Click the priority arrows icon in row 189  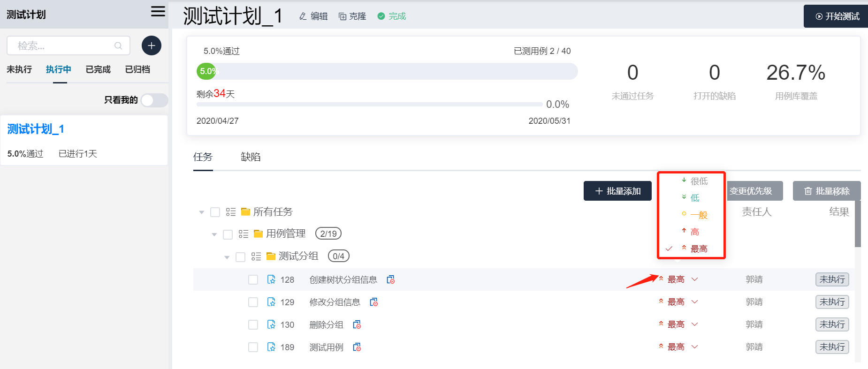(661, 346)
